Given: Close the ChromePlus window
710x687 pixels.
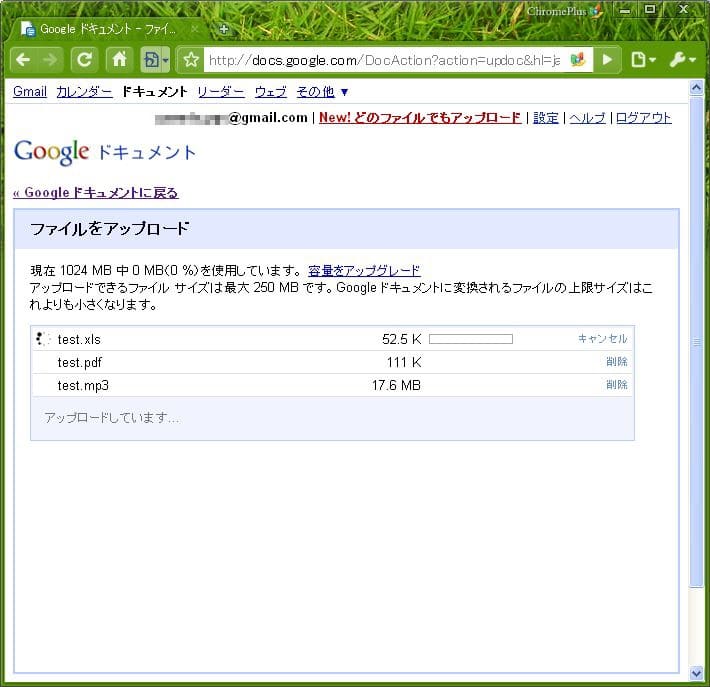Looking at the screenshot, I should point(684,10).
